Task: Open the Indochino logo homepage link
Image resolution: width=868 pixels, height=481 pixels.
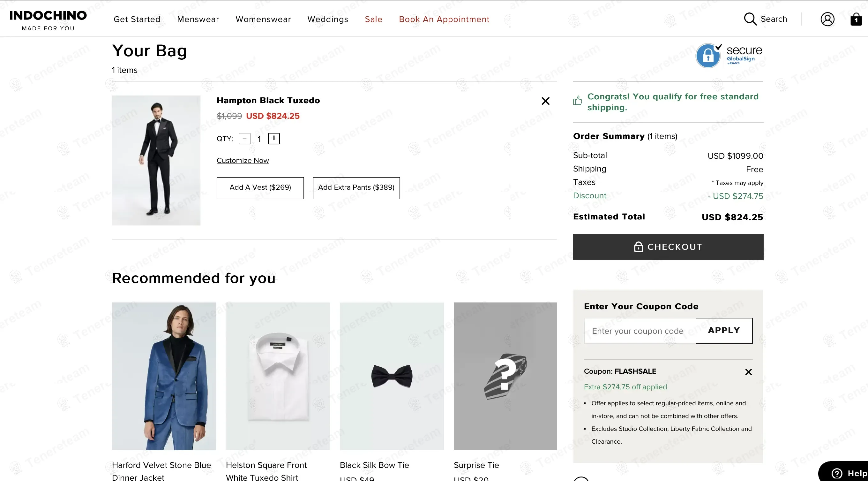Action: click(48, 20)
